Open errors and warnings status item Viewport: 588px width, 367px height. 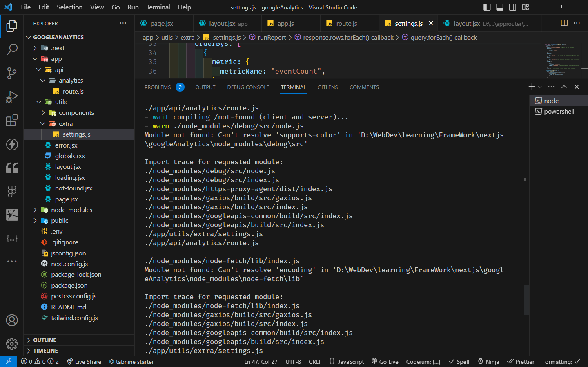[40, 362]
